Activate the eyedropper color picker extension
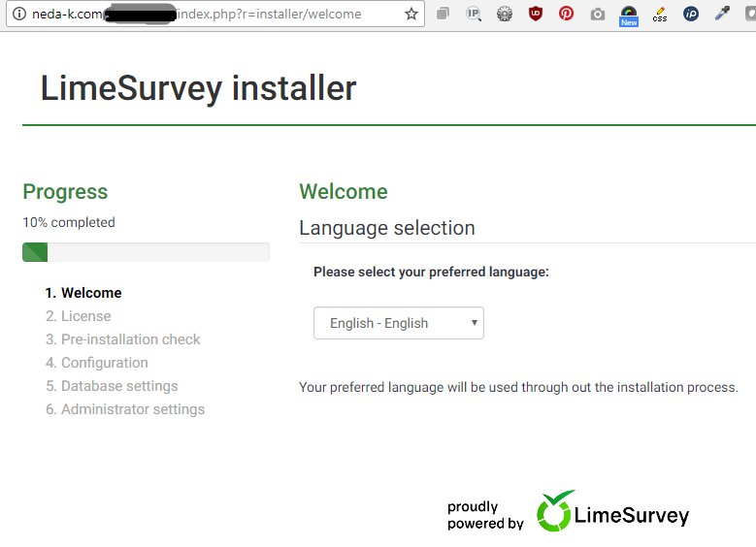 (x=722, y=15)
